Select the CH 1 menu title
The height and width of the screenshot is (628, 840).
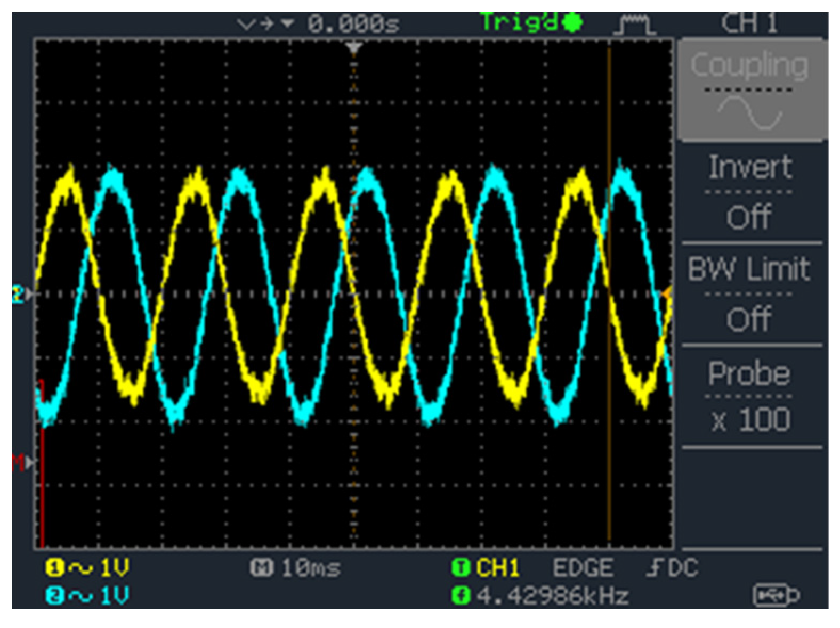[x=749, y=24]
